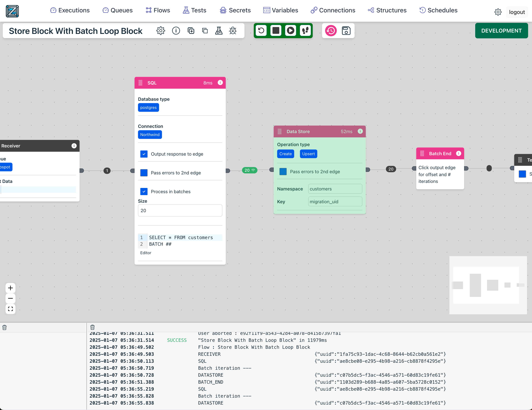Open the Schedules page
532x410 pixels.
pyautogui.click(x=438, y=10)
